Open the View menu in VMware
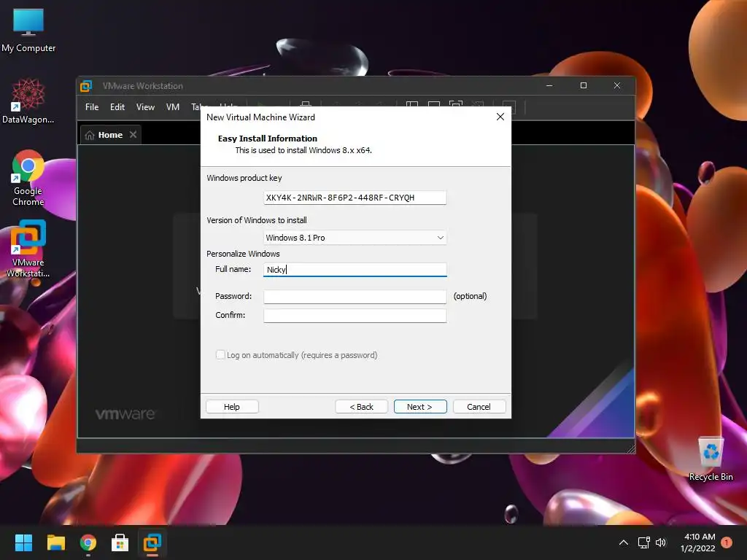 click(145, 107)
